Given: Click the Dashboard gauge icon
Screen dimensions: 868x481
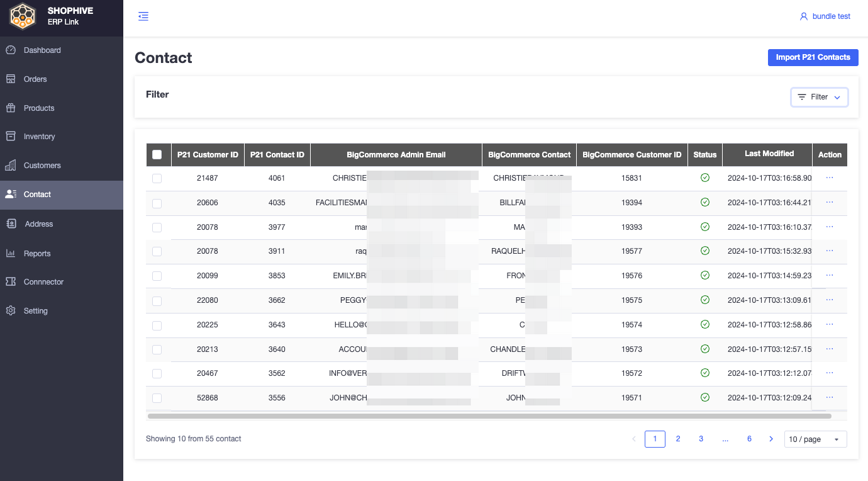Looking at the screenshot, I should point(11,50).
